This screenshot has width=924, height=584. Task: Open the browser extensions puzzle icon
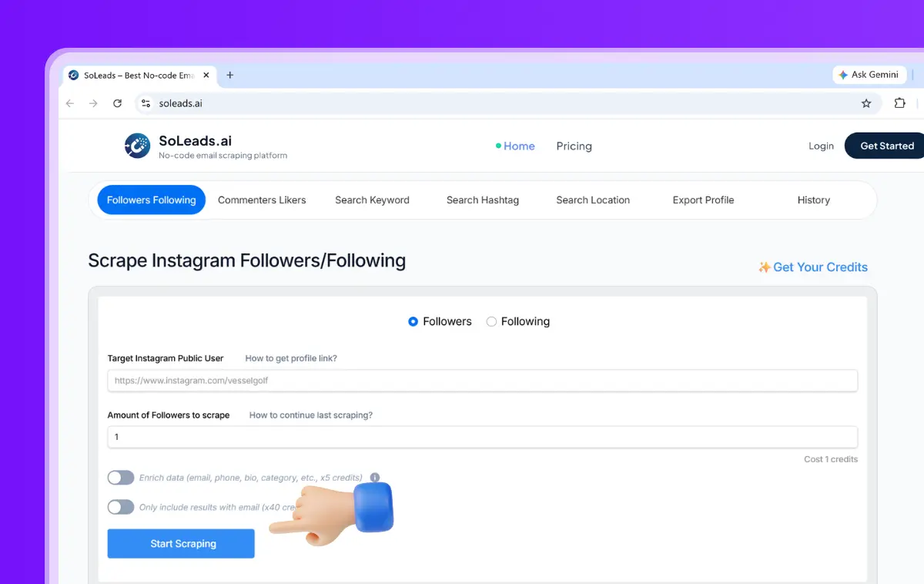[x=899, y=103]
